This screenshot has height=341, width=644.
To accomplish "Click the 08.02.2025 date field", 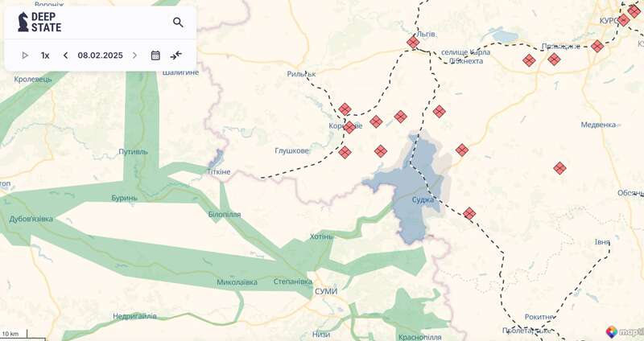I will coord(100,55).
